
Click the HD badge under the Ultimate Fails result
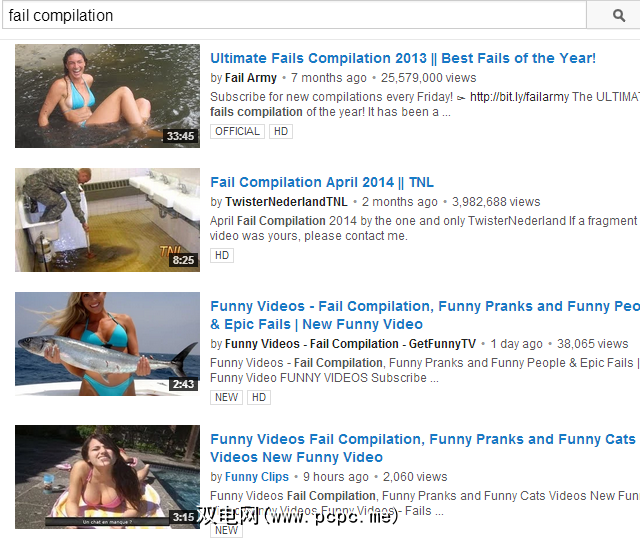281,131
